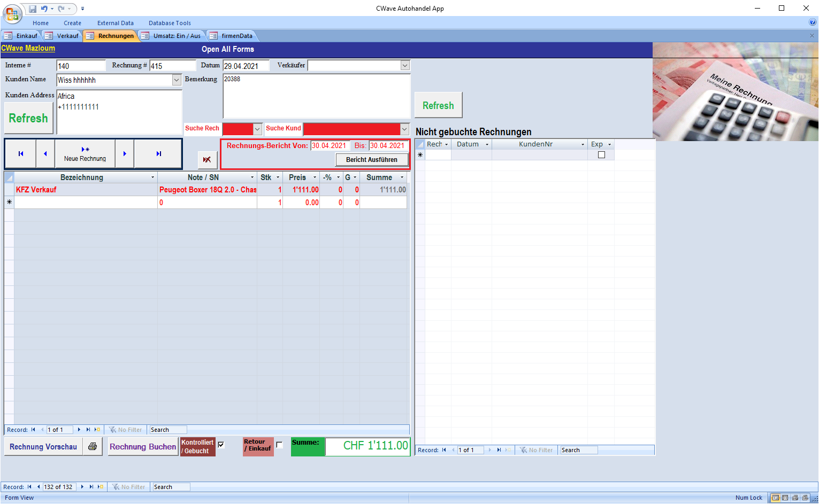
Task: Click the Bericht Ausführen button
Action: point(371,160)
